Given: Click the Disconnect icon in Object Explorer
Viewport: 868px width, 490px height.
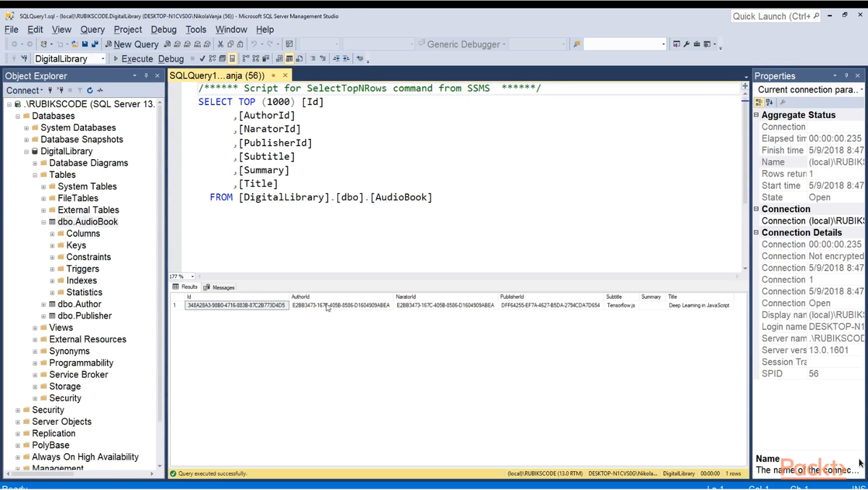Looking at the screenshot, I should tap(61, 90).
